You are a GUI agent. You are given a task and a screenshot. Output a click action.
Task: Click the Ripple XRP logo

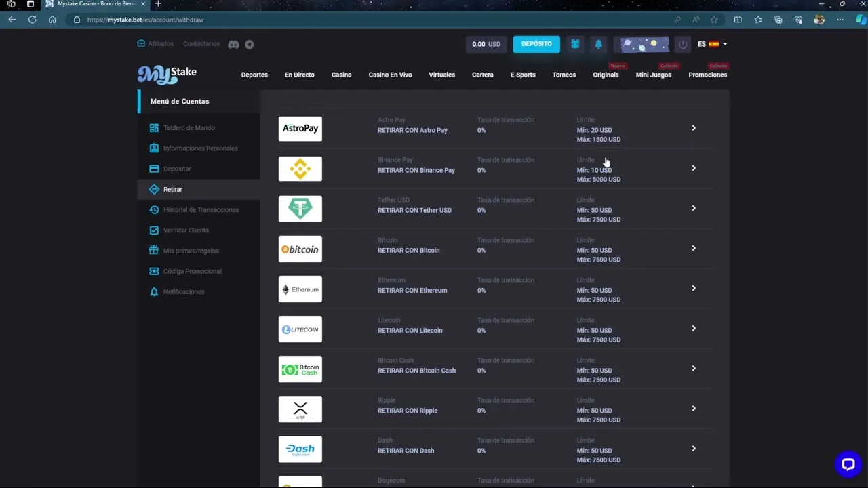click(x=300, y=409)
